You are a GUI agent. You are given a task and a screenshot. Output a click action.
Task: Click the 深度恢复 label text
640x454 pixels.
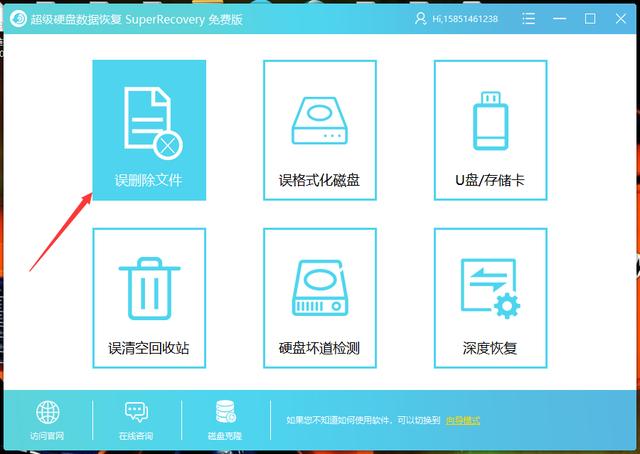pos(490,348)
